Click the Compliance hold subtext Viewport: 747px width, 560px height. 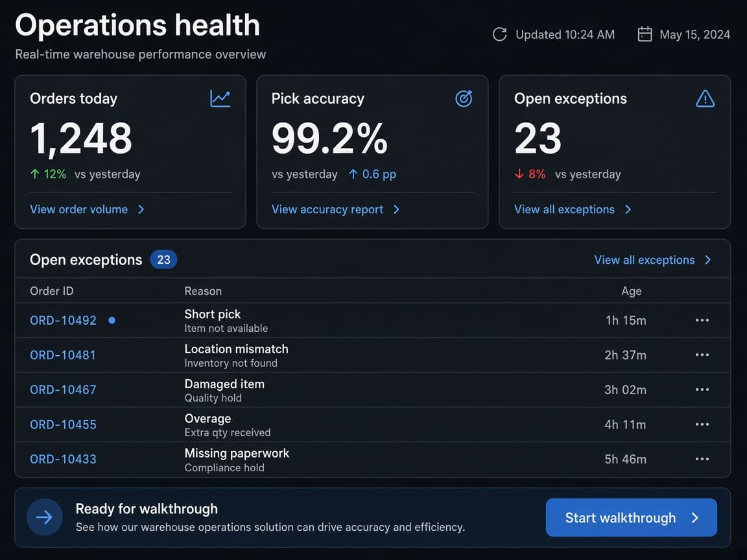pyautogui.click(x=224, y=467)
